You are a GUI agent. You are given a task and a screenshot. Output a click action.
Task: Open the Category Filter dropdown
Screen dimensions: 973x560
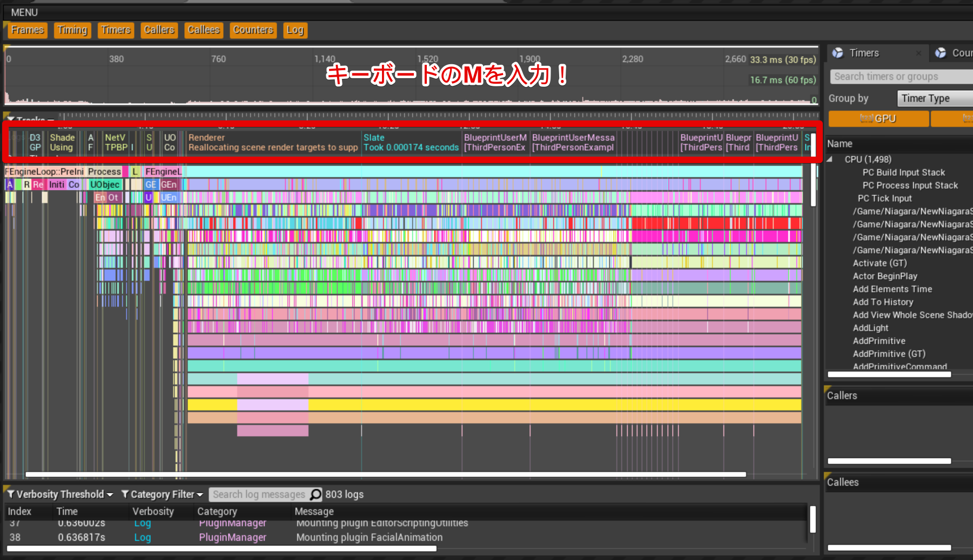coord(162,495)
